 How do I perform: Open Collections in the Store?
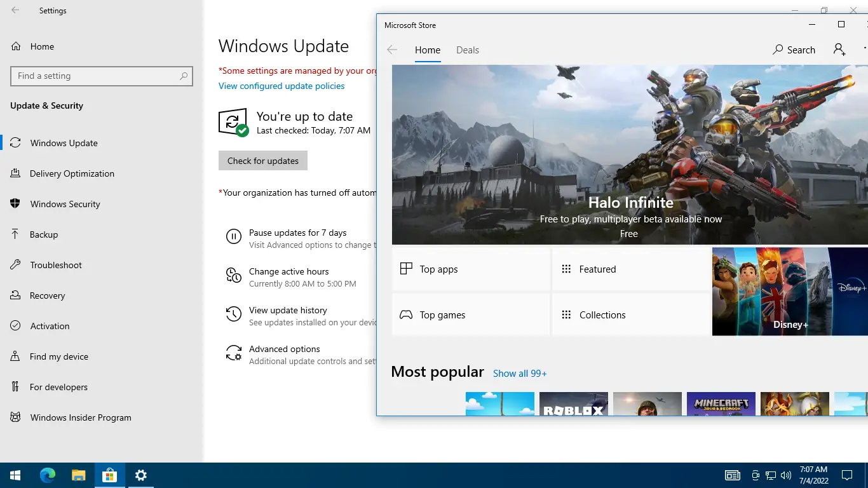631,315
